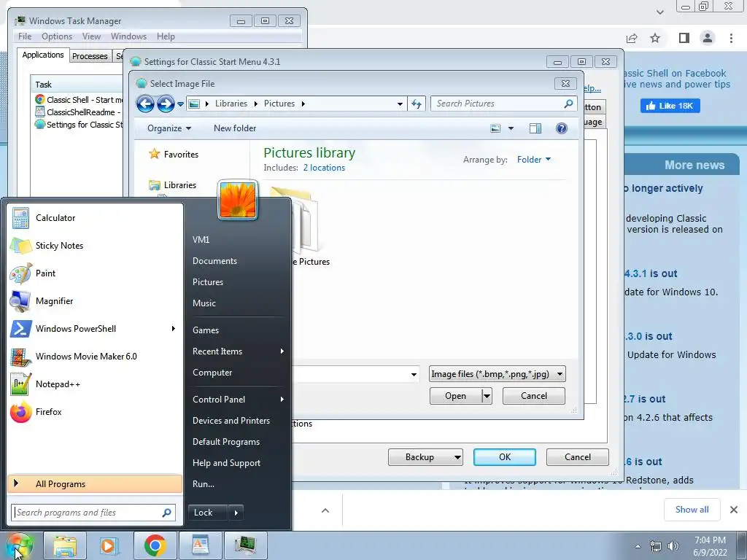The height and width of the screenshot is (560, 747).
Task: Click the volume speaker tray icon
Action: (673, 546)
